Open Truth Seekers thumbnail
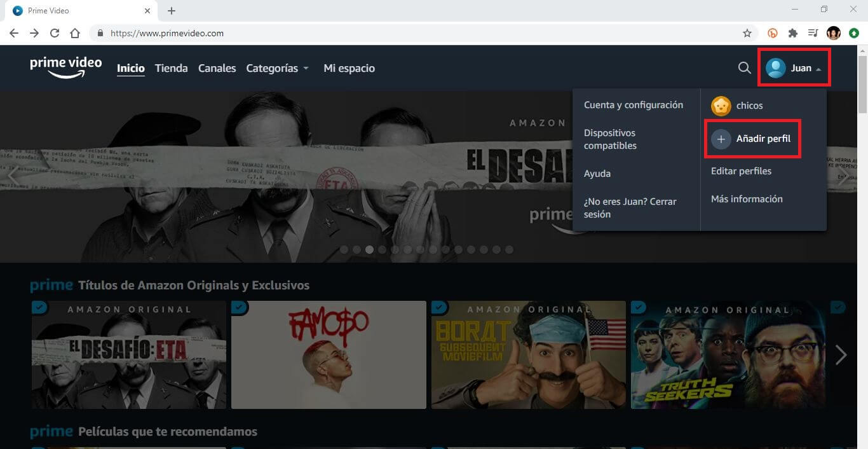The image size is (868, 449). click(x=728, y=355)
